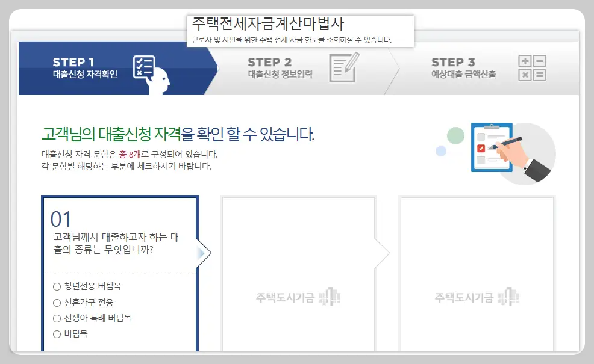The image size is (594, 364).
Task: Click the 주택도시기금 watermark logo in the third card
Action: pos(474,295)
